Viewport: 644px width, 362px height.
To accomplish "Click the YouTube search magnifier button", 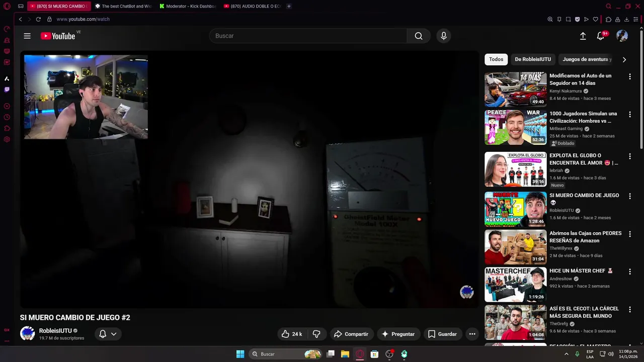I will pyautogui.click(x=419, y=36).
